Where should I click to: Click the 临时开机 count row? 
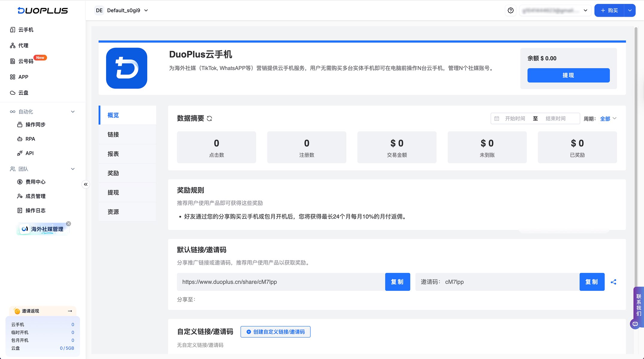pyautogui.click(x=42, y=332)
